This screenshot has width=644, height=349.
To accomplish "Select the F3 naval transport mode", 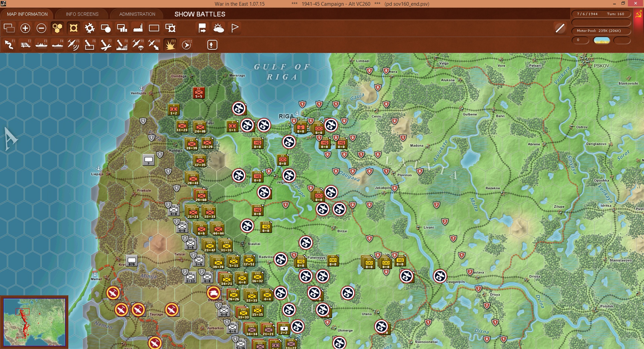I will tap(42, 45).
